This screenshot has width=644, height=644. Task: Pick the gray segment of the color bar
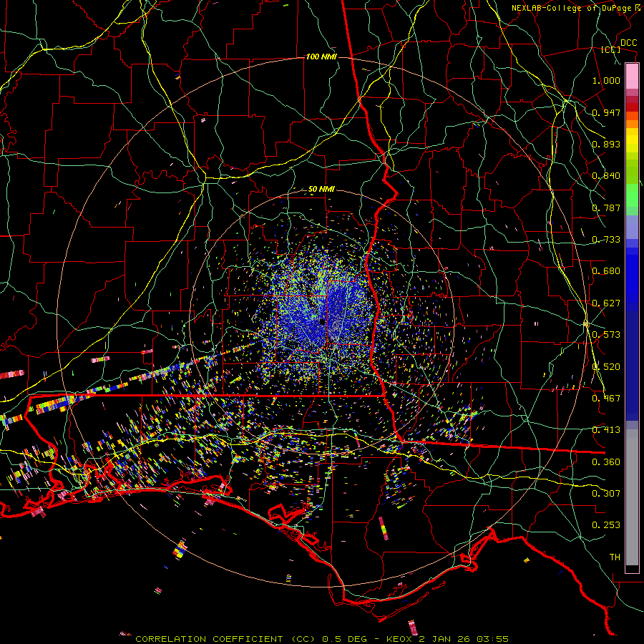click(x=632, y=497)
